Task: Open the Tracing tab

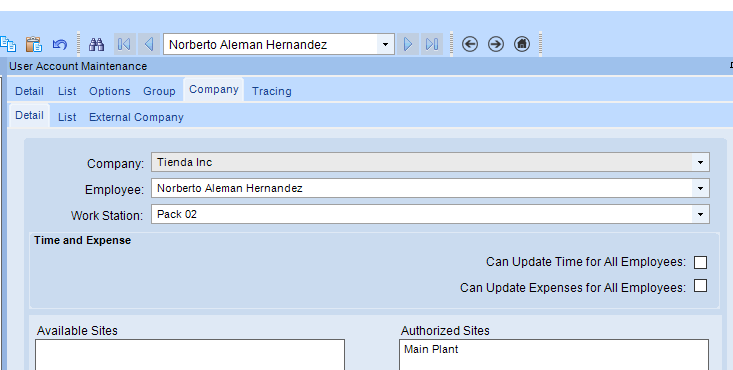Action: pos(272,91)
